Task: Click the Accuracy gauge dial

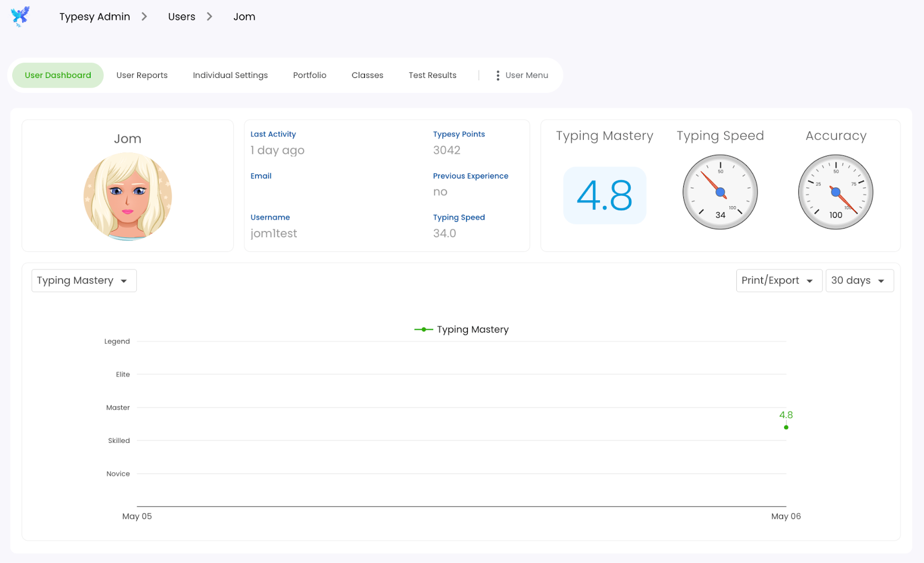Action: 836,192
